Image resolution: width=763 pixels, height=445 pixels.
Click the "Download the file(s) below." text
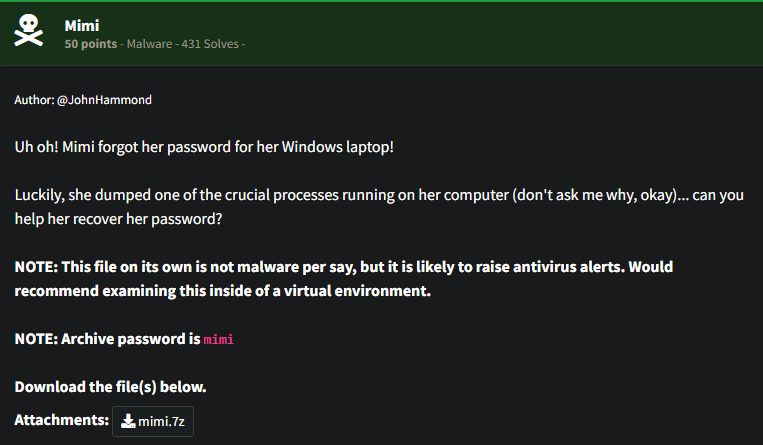(x=110, y=386)
